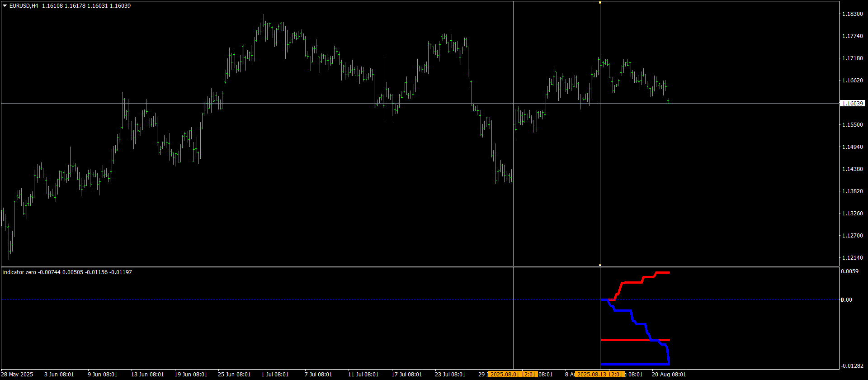
Task: Click the 20 Aug 08:01 time label
Action: pos(669,375)
